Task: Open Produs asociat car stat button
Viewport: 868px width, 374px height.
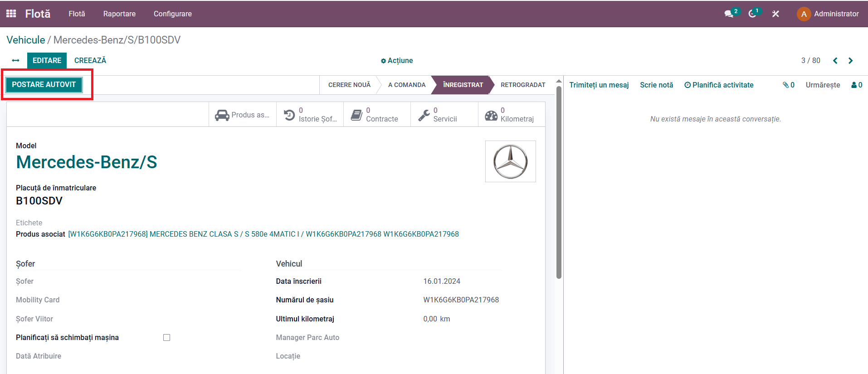Action: point(243,115)
